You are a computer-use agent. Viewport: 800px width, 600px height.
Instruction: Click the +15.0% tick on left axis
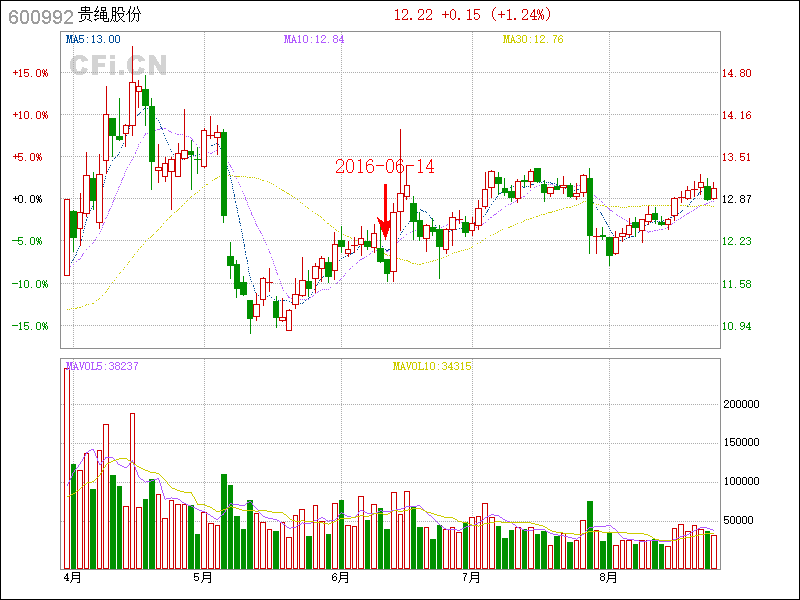coord(30,73)
